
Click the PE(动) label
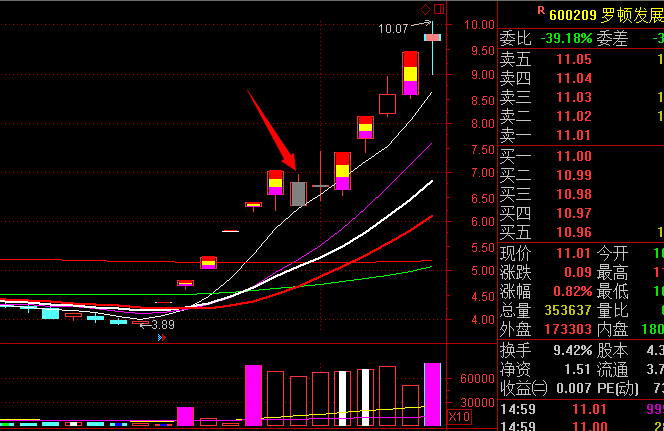point(618,388)
